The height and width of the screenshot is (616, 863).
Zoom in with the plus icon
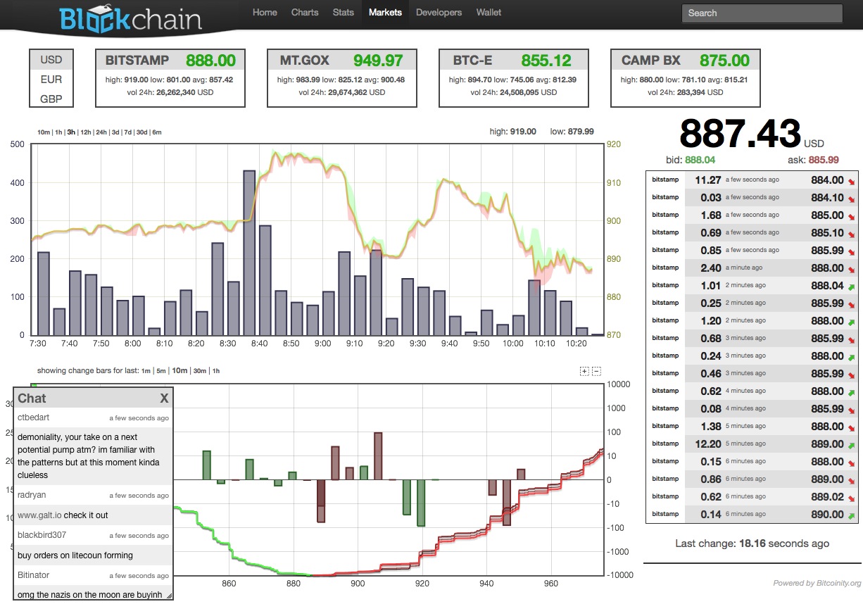584,371
